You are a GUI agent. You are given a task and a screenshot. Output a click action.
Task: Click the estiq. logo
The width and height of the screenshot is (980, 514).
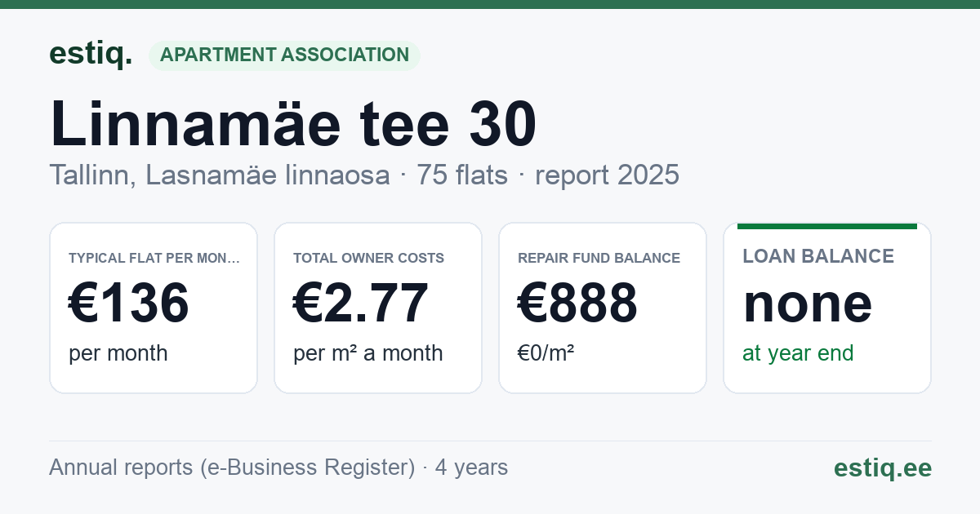click(x=91, y=54)
